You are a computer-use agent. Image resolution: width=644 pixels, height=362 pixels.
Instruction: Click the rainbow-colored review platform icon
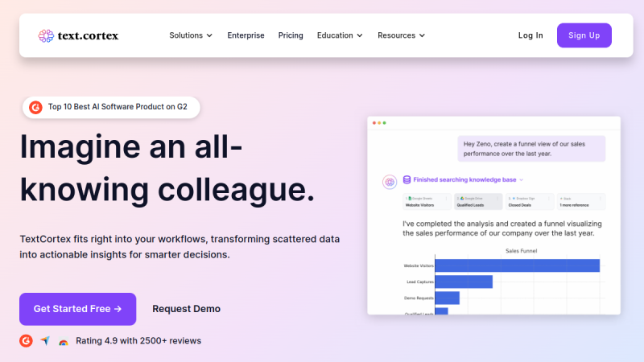tap(64, 341)
